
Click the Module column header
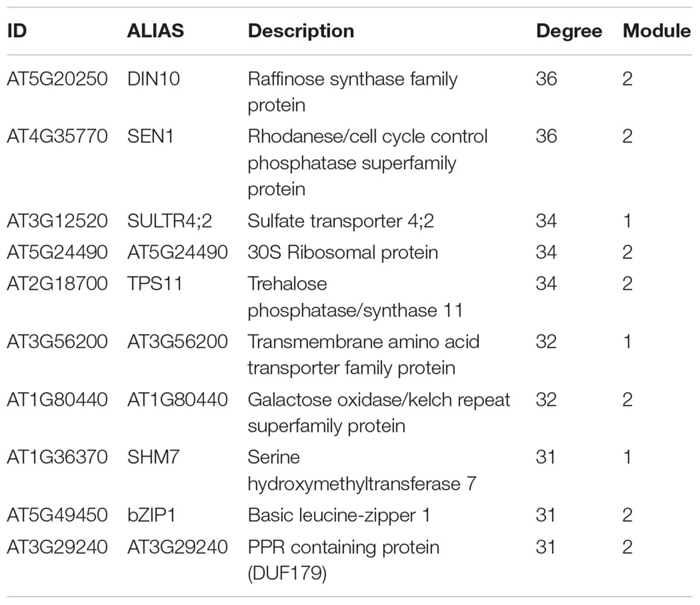[656, 31]
